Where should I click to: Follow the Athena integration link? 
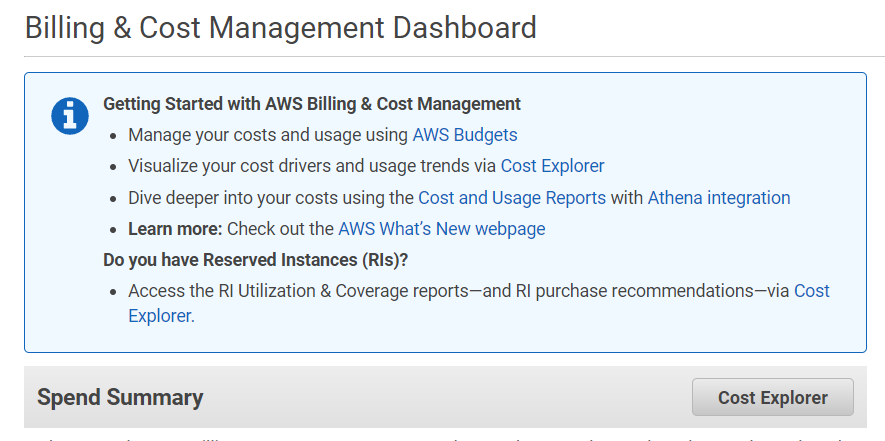(719, 198)
